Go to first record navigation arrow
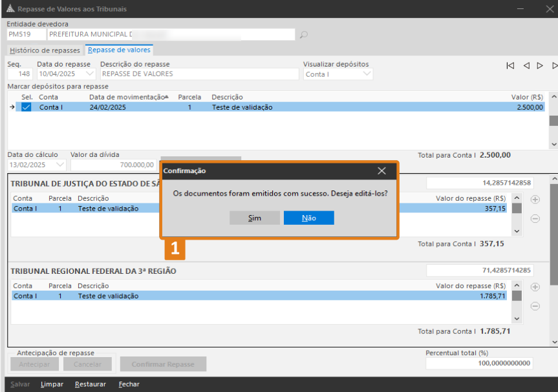The image size is (558, 392). (510, 65)
